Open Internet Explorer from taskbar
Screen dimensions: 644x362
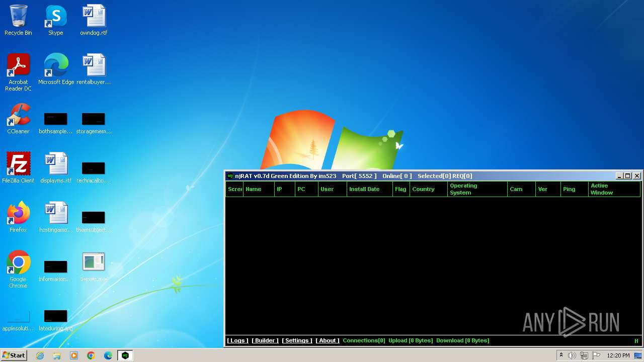[40, 355]
